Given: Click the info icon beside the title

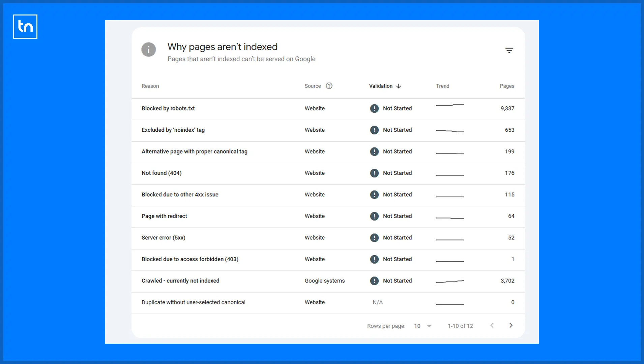Looking at the screenshot, I should coord(149,49).
